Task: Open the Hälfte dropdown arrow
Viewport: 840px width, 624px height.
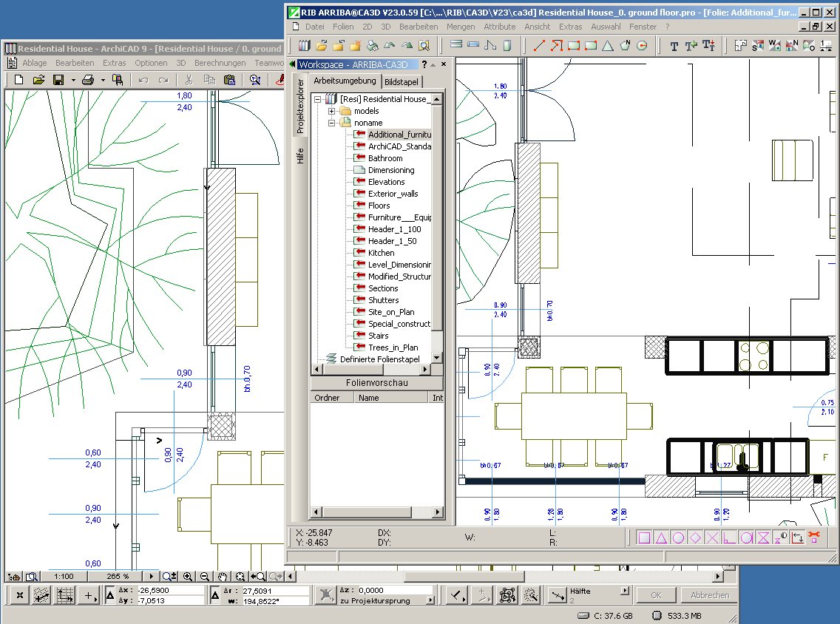Action: coord(624,590)
